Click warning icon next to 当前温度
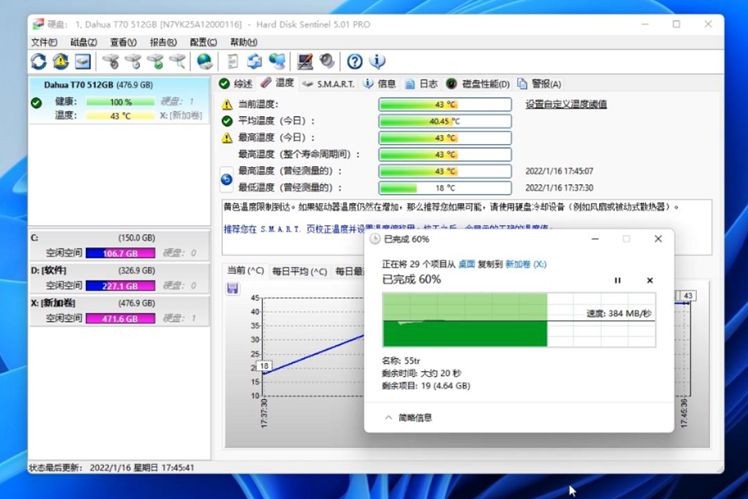The height and width of the screenshot is (499, 748). click(227, 104)
